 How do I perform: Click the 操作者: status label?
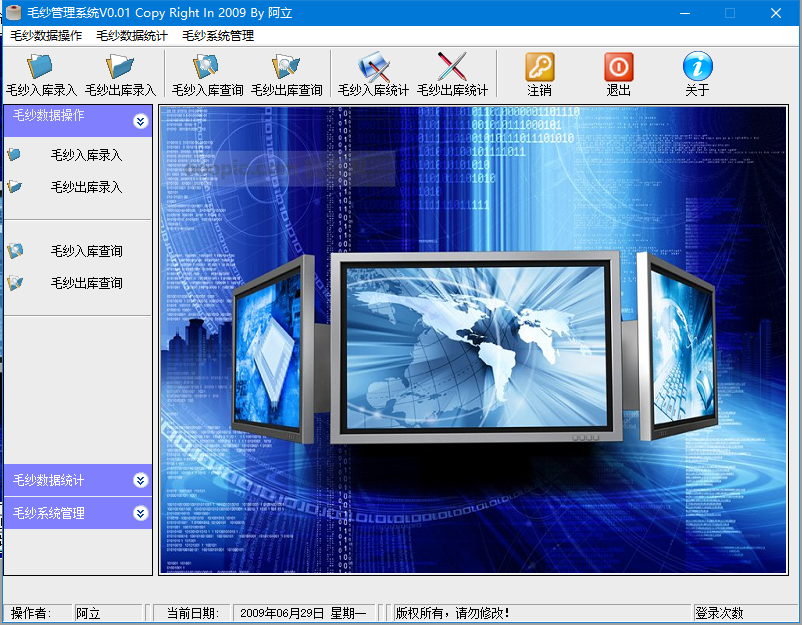pos(30,613)
